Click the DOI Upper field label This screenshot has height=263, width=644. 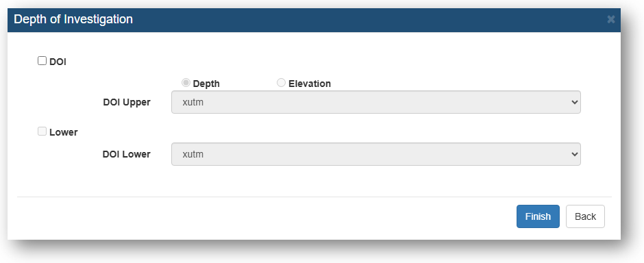point(127,102)
